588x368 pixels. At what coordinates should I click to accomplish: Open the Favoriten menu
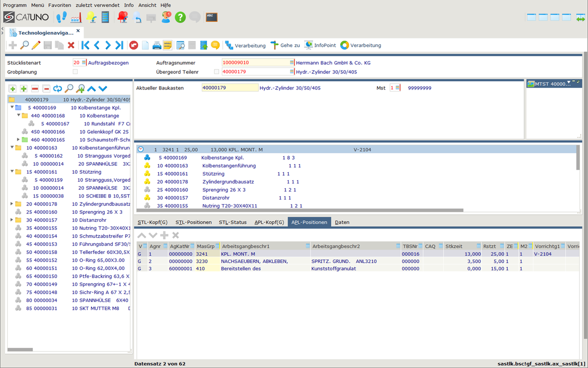click(x=60, y=5)
